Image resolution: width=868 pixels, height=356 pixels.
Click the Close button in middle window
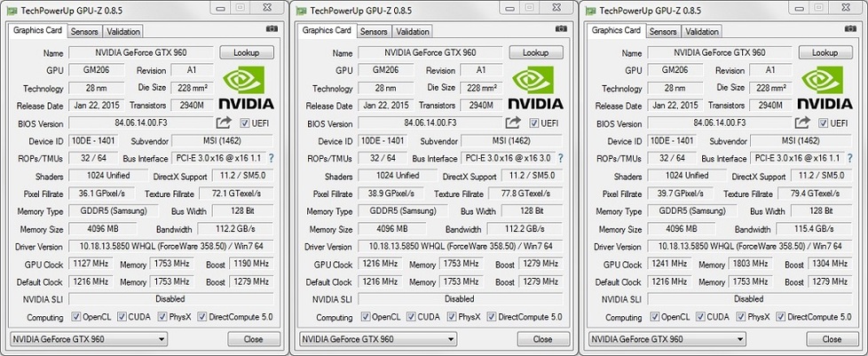click(x=543, y=339)
